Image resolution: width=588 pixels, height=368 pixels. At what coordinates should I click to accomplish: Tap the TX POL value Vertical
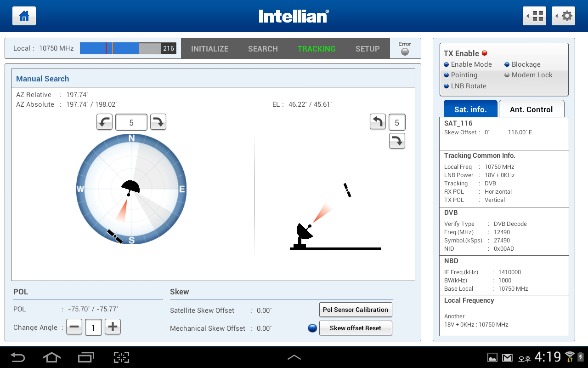[495, 200]
